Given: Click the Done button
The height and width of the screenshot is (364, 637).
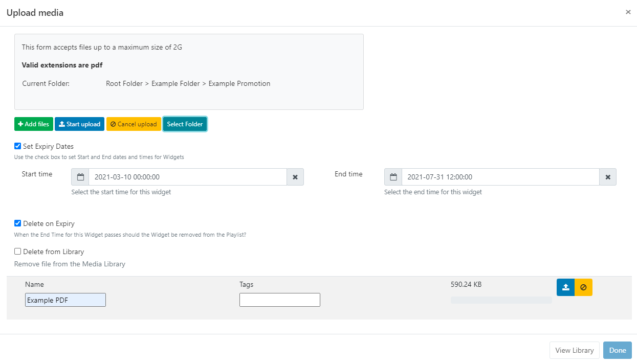Looking at the screenshot, I should coord(617,350).
